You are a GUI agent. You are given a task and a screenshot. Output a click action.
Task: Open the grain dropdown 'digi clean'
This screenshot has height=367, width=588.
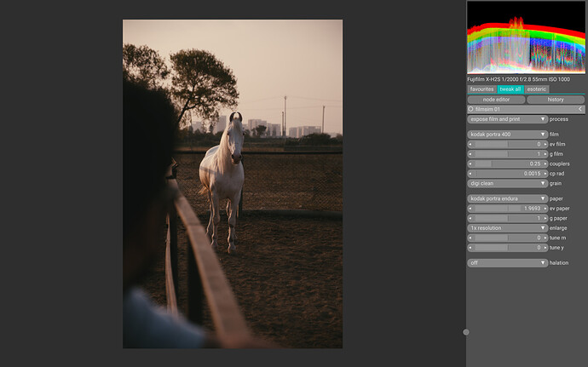point(508,183)
